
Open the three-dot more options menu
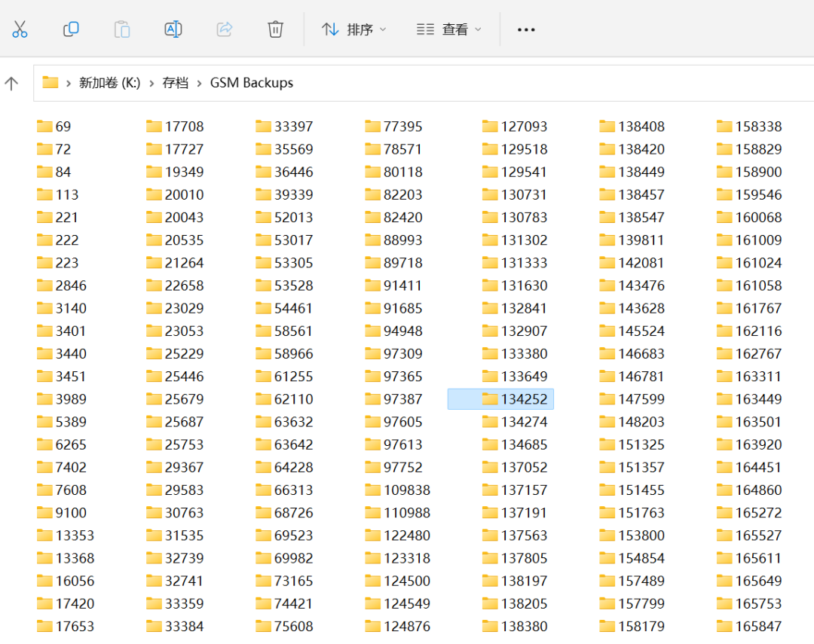[526, 30]
